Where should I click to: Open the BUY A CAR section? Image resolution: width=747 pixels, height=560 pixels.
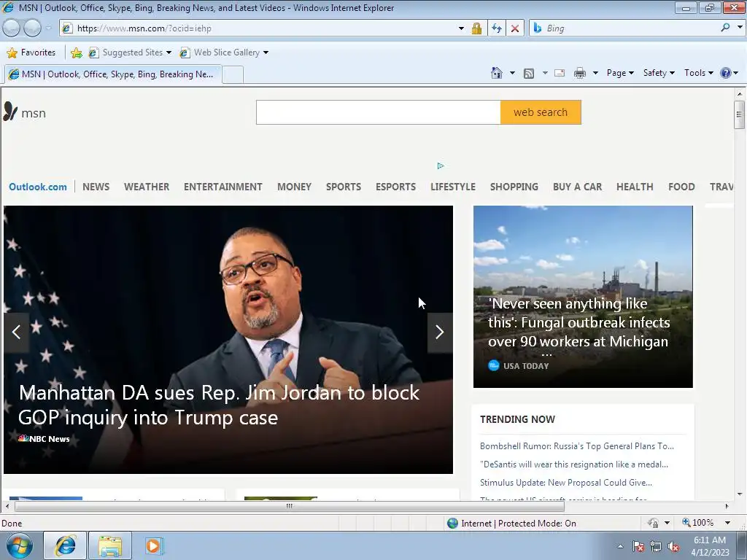tap(578, 187)
